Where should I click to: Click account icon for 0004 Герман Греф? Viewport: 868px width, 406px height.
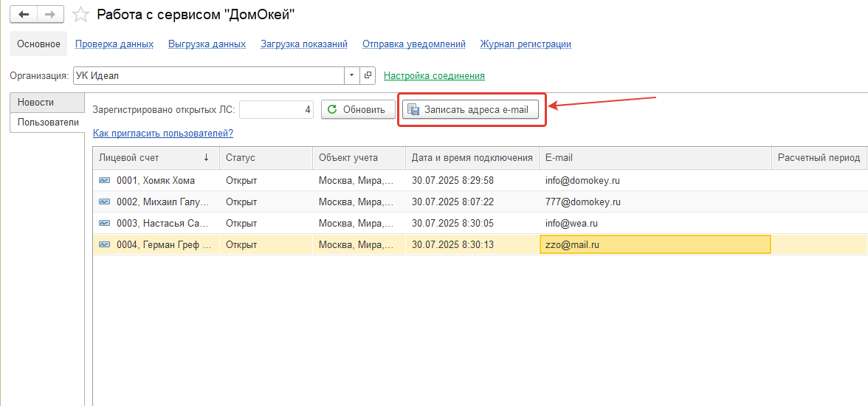104,244
